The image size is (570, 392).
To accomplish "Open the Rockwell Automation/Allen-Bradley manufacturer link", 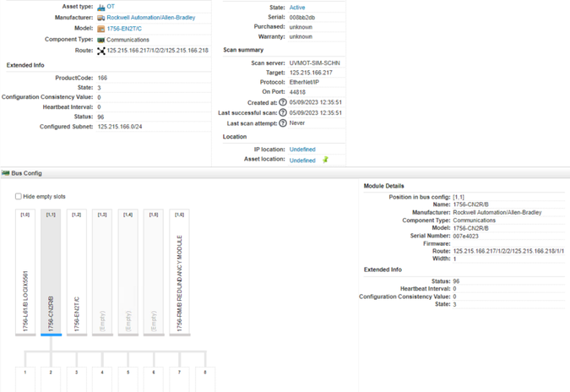I will tap(150, 18).
